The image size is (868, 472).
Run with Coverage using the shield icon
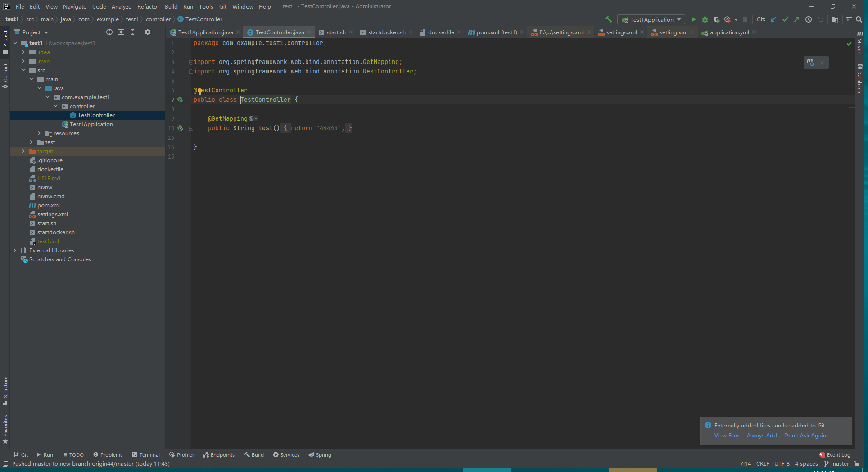tap(716, 19)
